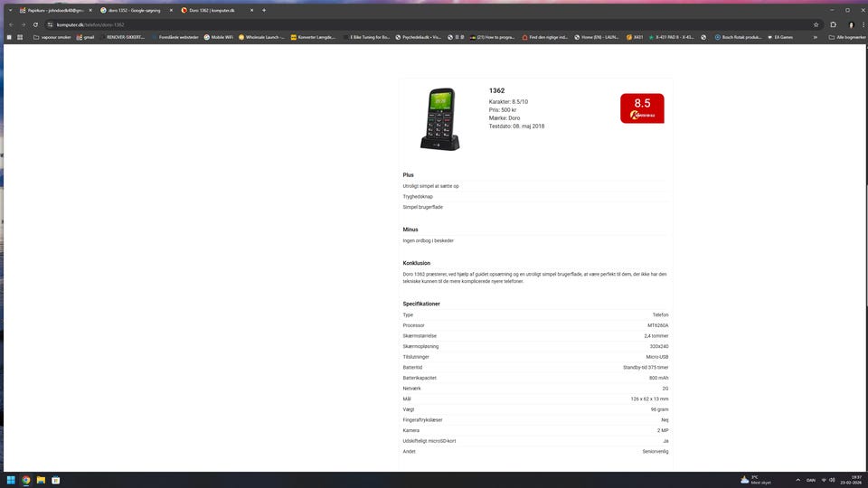Open the X431 bookmark
Image resolution: width=868 pixels, height=488 pixels.
point(635,38)
